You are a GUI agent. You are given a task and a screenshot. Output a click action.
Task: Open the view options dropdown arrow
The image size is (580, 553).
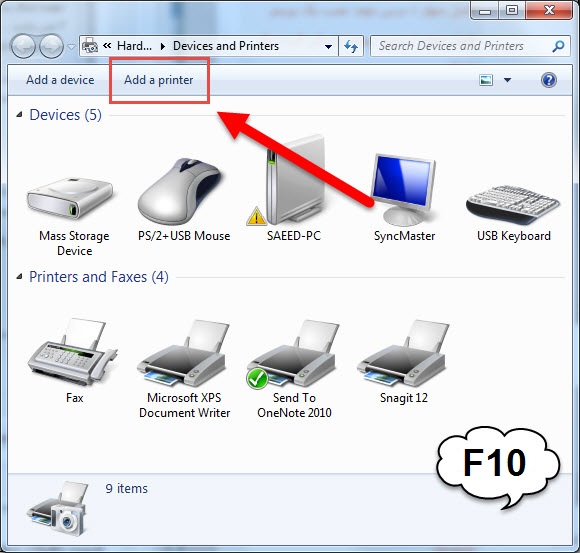(508, 80)
